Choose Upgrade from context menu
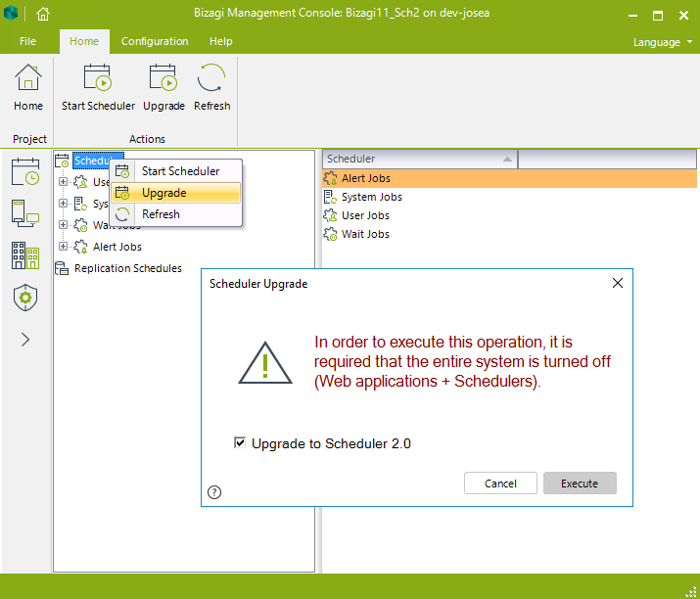The height and width of the screenshot is (599, 700). 177,193
